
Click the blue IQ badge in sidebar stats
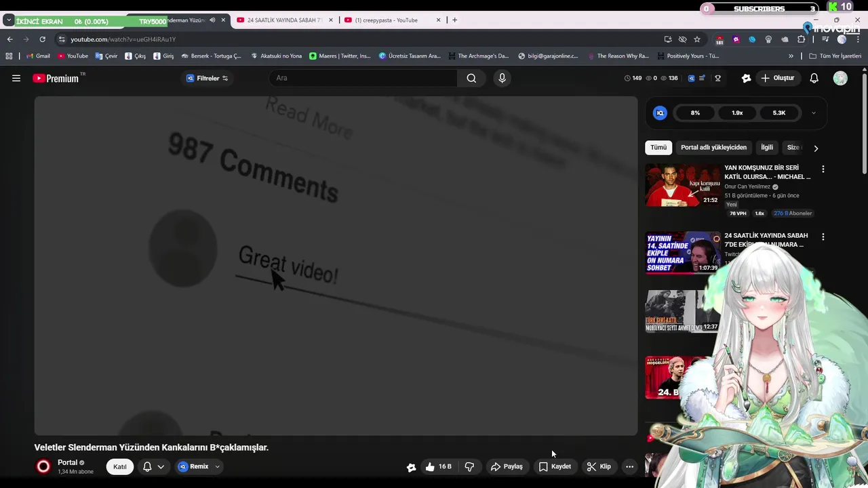660,113
